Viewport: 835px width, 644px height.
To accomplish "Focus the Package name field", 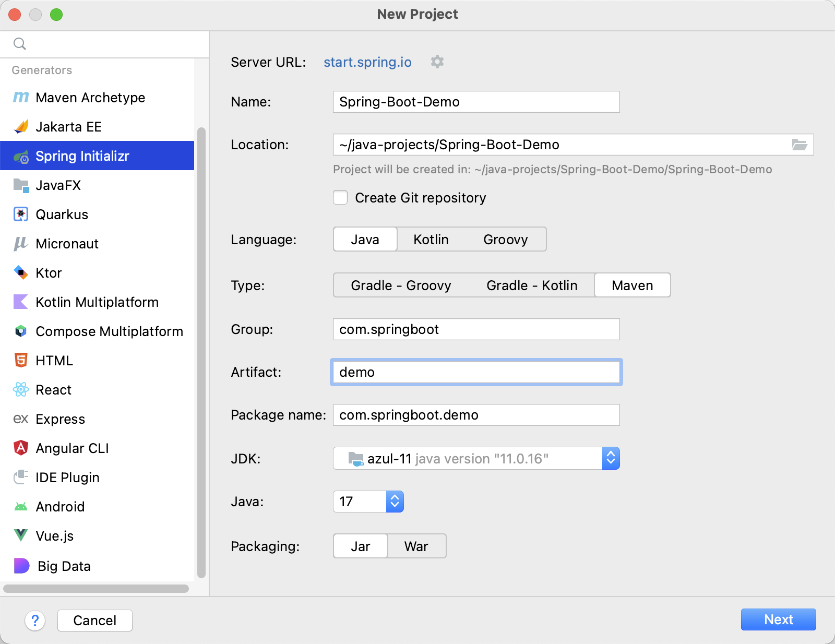I will click(x=476, y=415).
